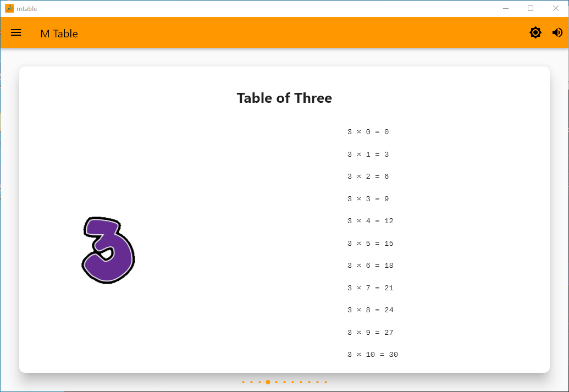Go to the fifth page indicator dot
The width and height of the screenshot is (569, 392).
tap(276, 382)
